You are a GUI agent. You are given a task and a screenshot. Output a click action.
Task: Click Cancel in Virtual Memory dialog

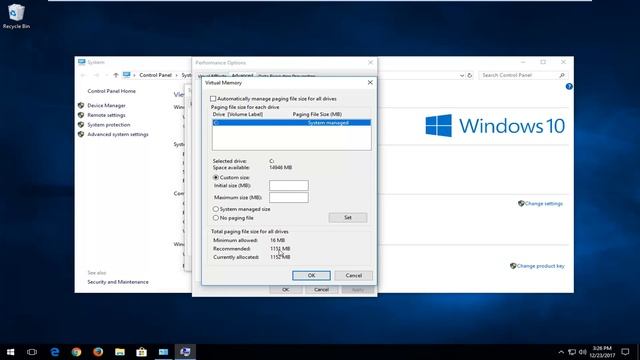353,276
